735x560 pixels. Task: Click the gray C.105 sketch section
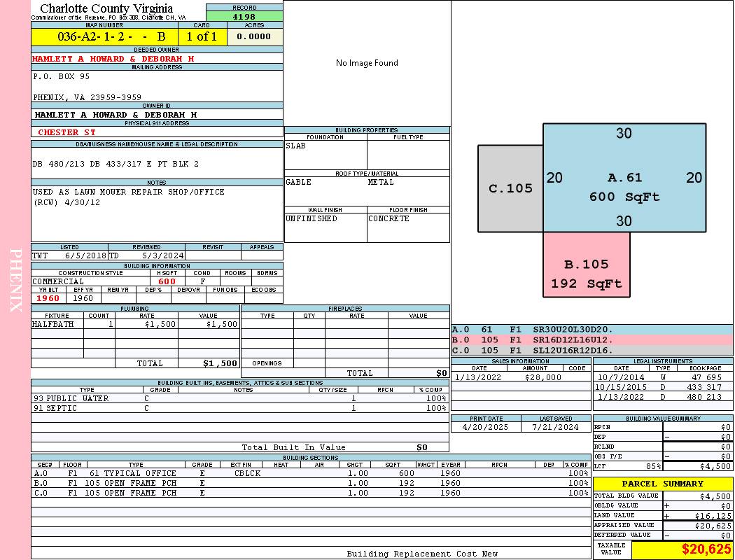point(510,188)
